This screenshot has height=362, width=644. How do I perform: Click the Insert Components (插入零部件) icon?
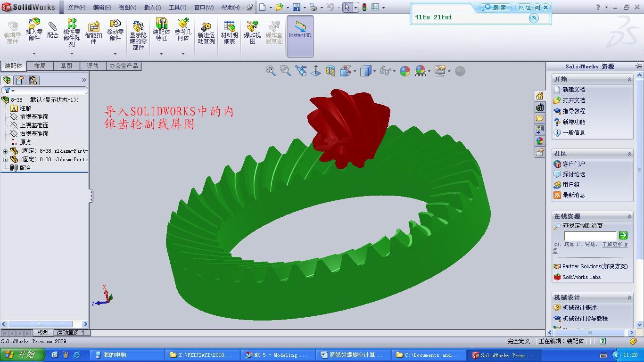(x=34, y=29)
